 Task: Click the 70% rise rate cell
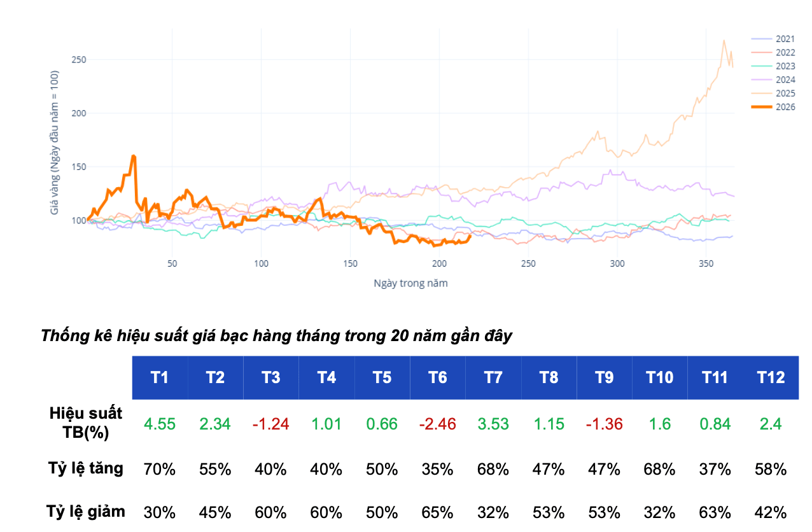(160, 470)
